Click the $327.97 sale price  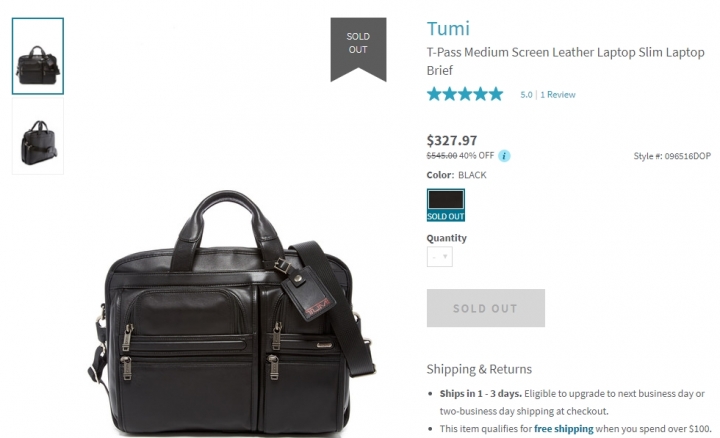[x=452, y=140]
